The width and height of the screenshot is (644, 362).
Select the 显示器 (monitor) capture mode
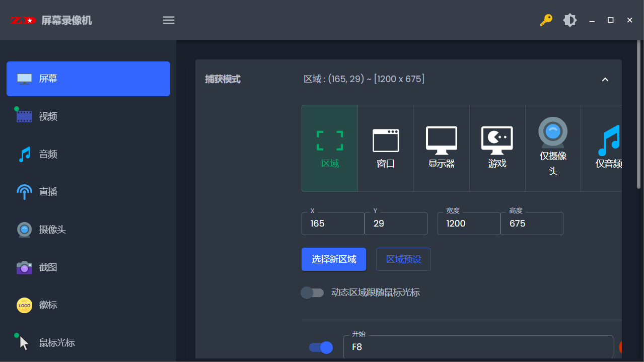pyautogui.click(x=441, y=148)
